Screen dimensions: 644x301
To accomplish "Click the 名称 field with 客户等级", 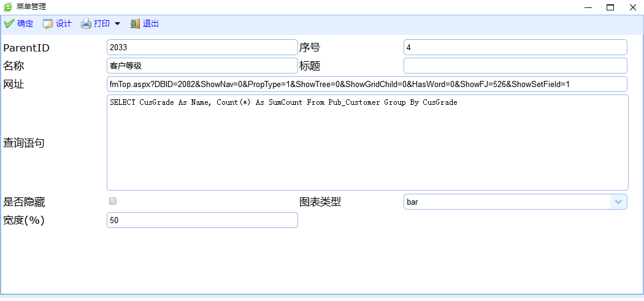I will [x=202, y=66].
